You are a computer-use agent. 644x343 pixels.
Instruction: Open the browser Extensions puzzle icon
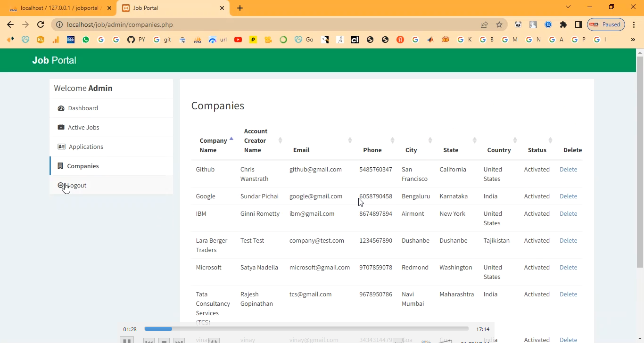coord(563,24)
